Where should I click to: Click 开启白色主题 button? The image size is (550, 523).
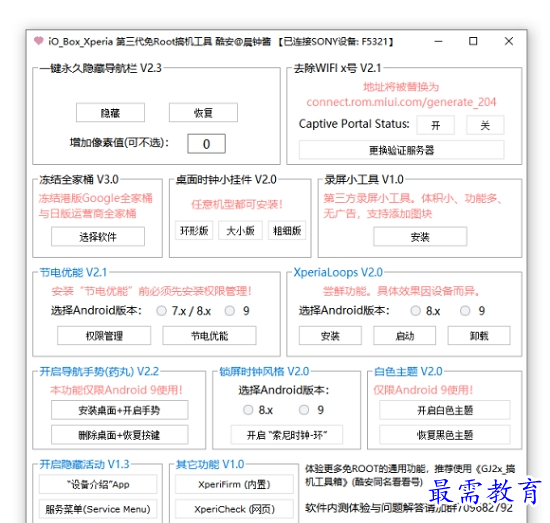click(x=445, y=410)
